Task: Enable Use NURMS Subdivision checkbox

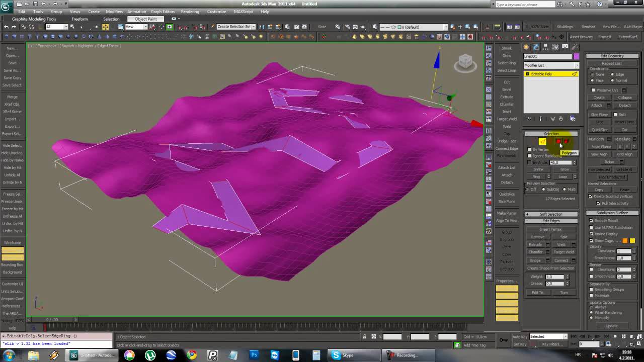Action: click(591, 227)
